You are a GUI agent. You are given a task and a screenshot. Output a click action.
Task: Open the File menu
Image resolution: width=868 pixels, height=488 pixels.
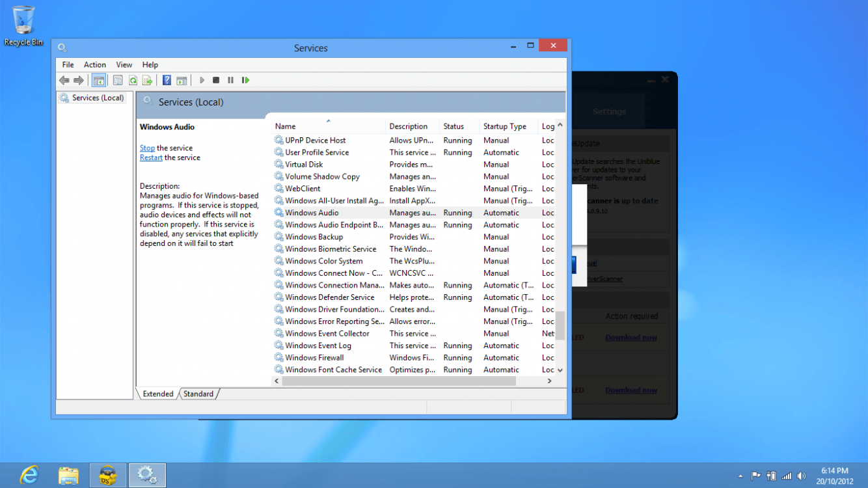(68, 64)
